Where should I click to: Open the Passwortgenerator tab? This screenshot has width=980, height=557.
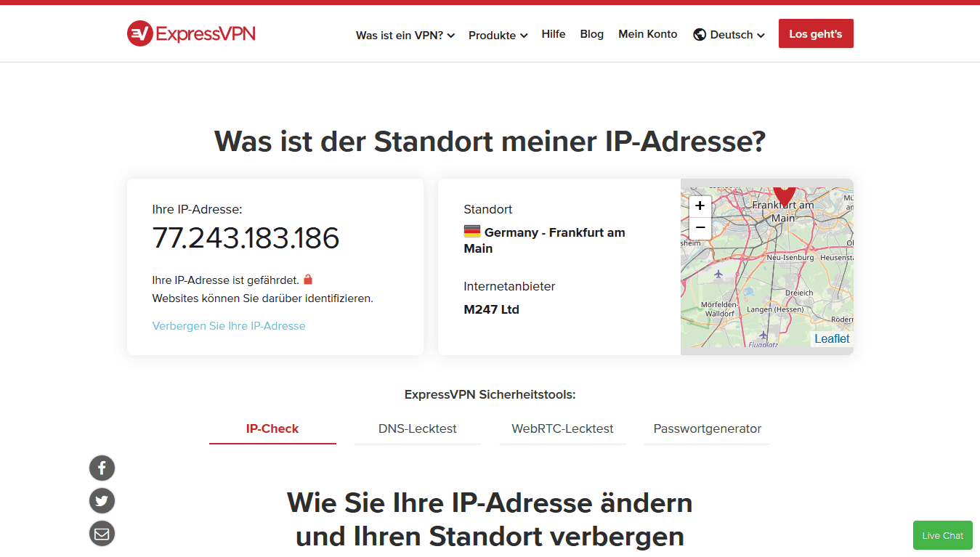pyautogui.click(x=708, y=428)
